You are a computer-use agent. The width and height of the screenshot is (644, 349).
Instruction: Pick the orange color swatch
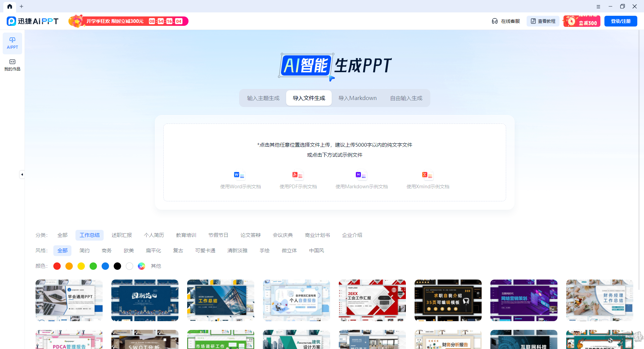click(69, 266)
